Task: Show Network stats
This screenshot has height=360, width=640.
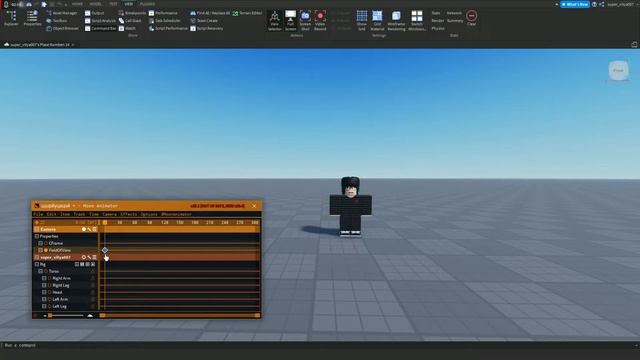Action: tap(454, 13)
